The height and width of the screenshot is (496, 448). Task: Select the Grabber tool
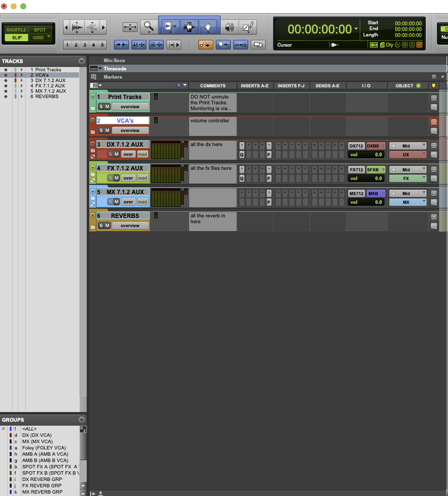pos(208,26)
